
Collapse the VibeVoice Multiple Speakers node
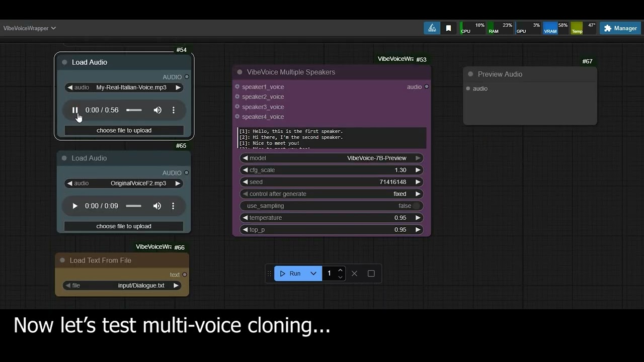[x=239, y=72]
